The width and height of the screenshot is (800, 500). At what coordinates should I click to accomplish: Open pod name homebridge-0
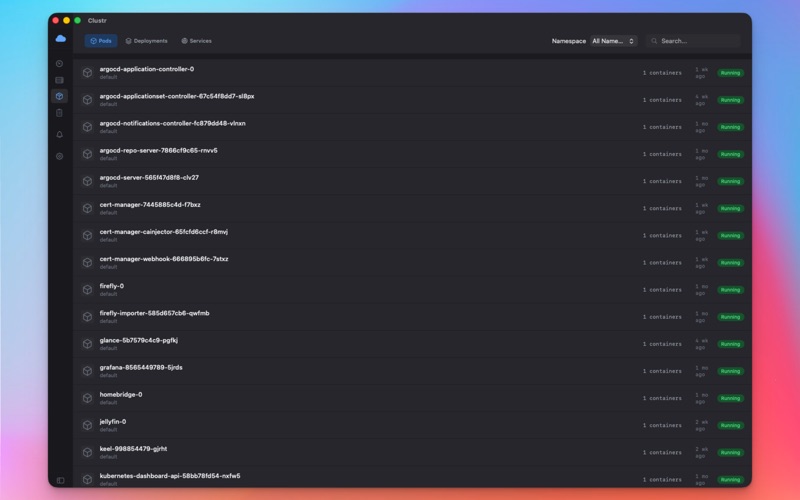point(121,394)
